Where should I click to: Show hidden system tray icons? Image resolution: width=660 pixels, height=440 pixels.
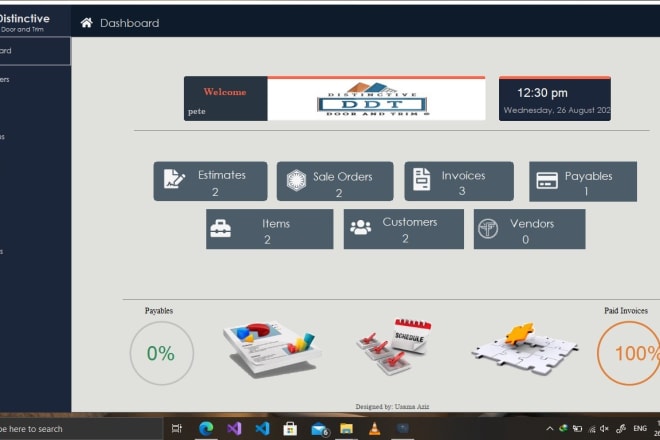pyautogui.click(x=550, y=429)
